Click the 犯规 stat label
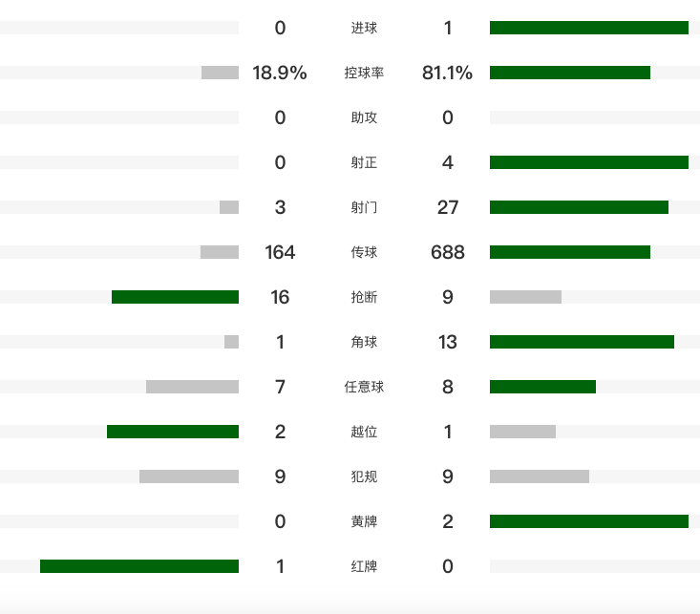This screenshot has width=700, height=614. click(364, 476)
